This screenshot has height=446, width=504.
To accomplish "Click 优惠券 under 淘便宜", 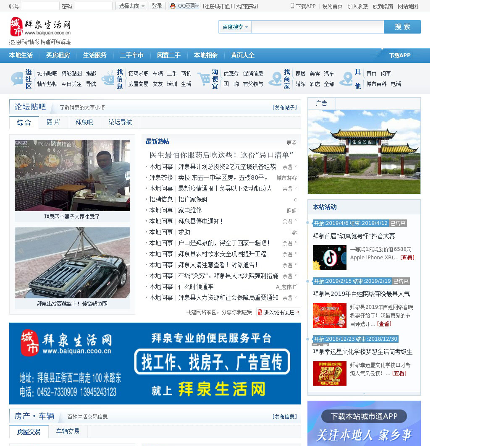I will click(x=231, y=73).
